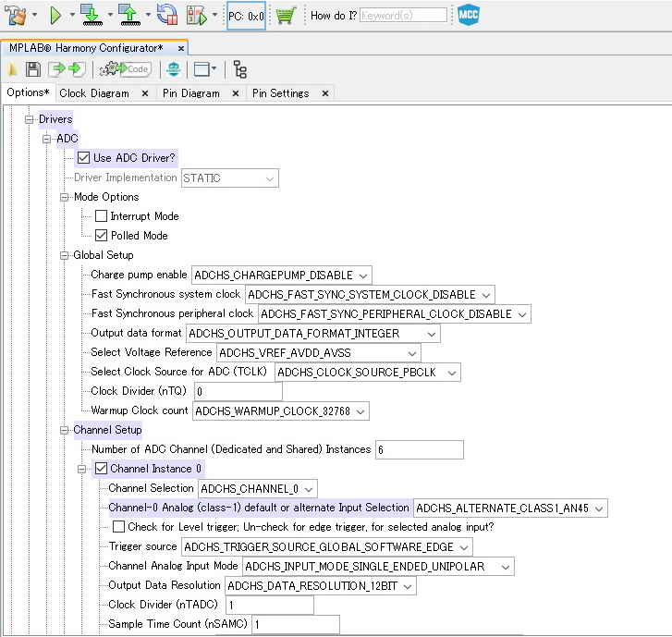
Task: Click the Hold in Reset icon
Action: [167, 16]
